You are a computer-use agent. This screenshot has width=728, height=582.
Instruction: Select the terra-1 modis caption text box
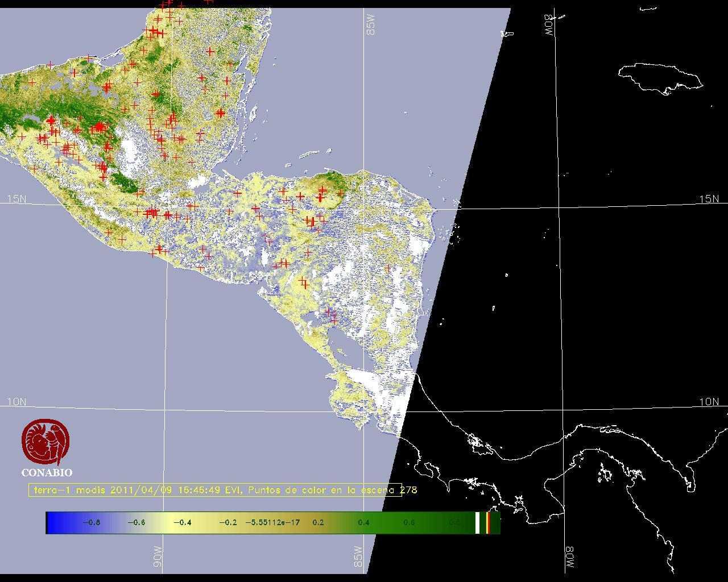click(x=215, y=490)
